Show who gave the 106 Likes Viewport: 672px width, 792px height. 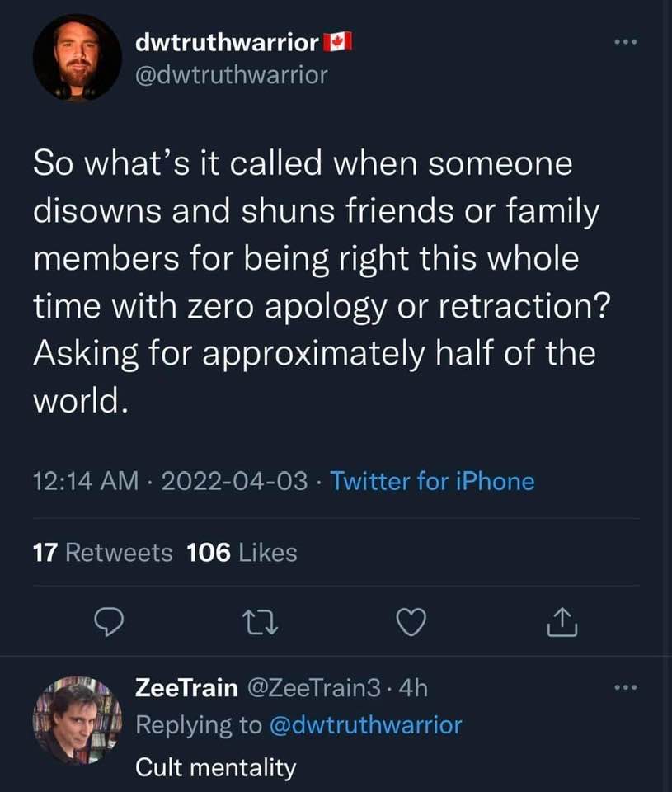(x=242, y=553)
